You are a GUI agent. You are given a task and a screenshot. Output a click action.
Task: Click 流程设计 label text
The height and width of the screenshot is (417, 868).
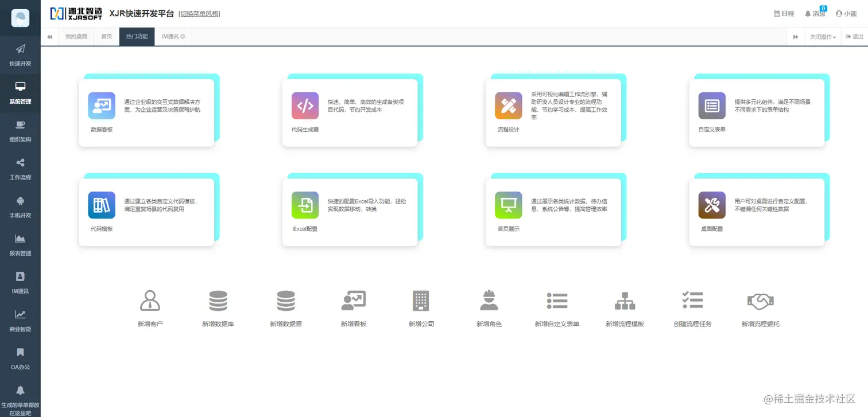508,130
